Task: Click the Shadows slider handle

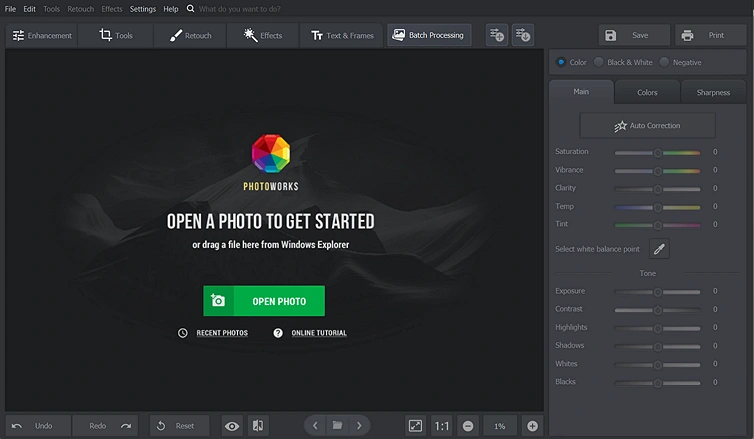Action: (657, 347)
